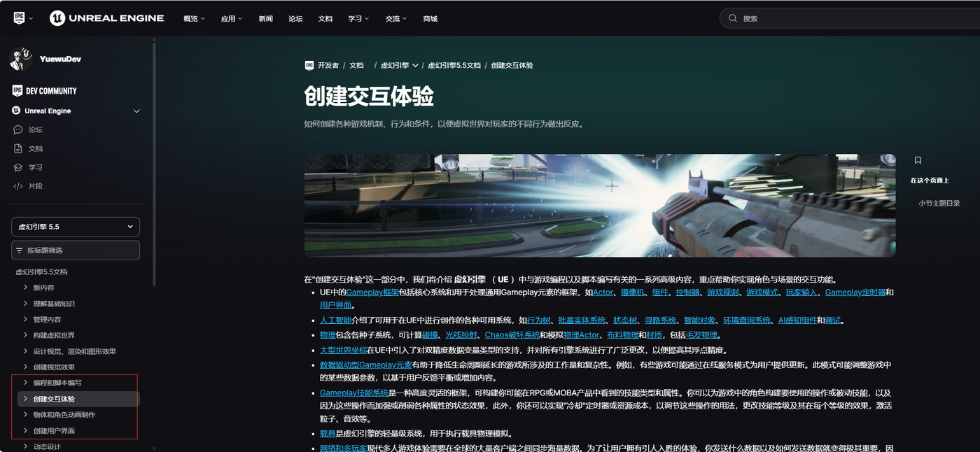This screenshot has width=980, height=452.
Task: Collapse the Unreal Engine section in the sidebar
Action: (x=136, y=111)
